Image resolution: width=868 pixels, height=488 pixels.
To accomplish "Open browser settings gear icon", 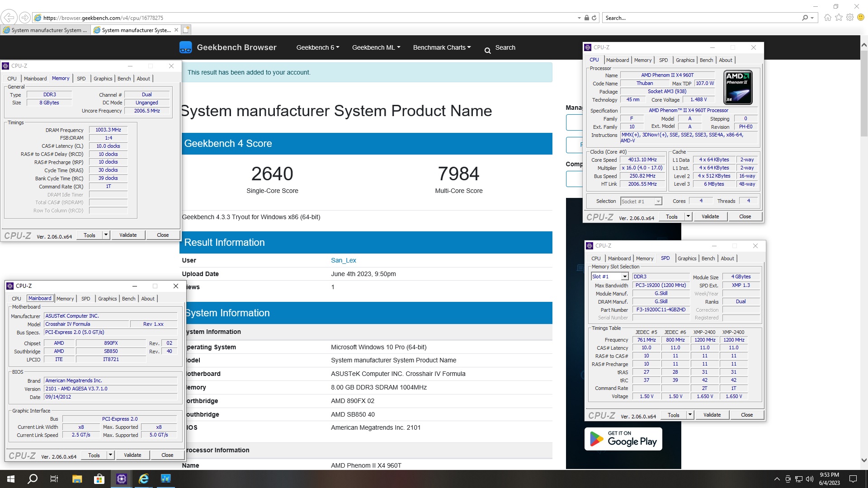I will point(850,18).
